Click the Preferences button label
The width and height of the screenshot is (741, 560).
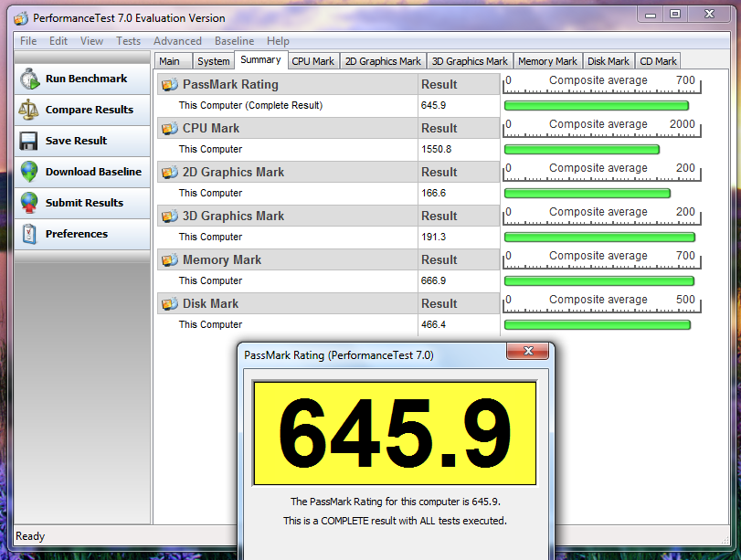tap(77, 234)
